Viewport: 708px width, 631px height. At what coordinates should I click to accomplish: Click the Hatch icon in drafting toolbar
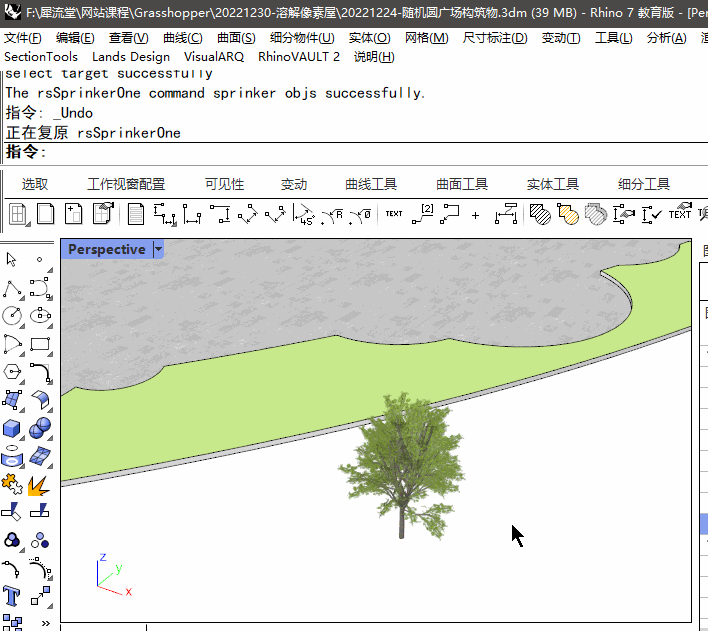(x=540, y=214)
